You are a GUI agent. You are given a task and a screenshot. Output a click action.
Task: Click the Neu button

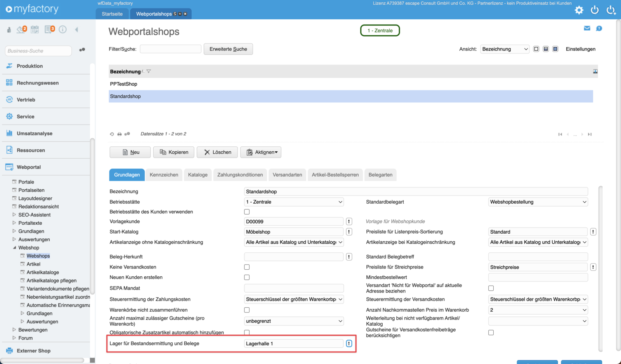click(130, 152)
